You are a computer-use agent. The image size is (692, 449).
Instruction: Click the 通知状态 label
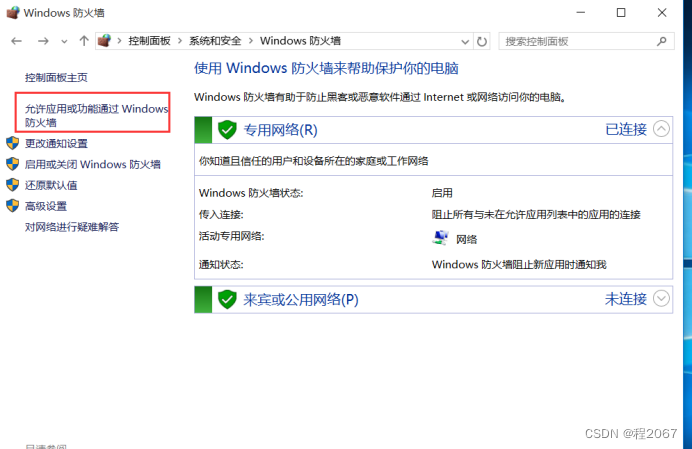(221, 264)
